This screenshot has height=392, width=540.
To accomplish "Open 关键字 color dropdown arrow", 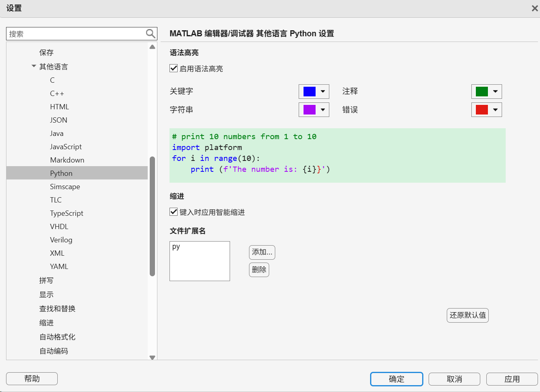I will 323,92.
